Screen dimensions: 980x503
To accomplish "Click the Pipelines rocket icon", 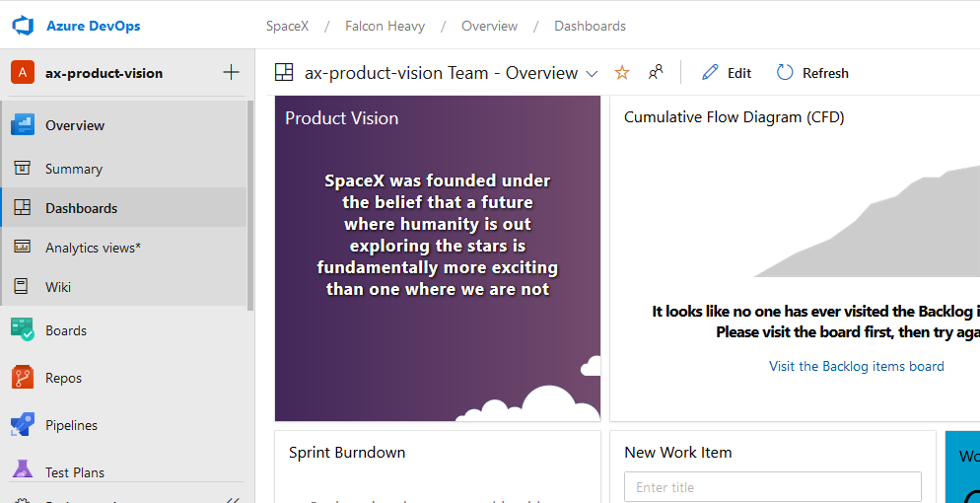I will 23,425.
